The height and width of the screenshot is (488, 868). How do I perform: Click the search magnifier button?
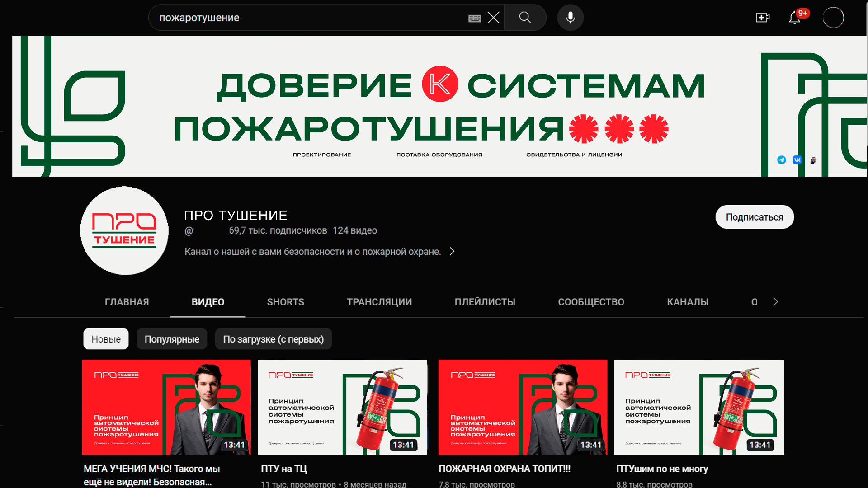point(525,18)
